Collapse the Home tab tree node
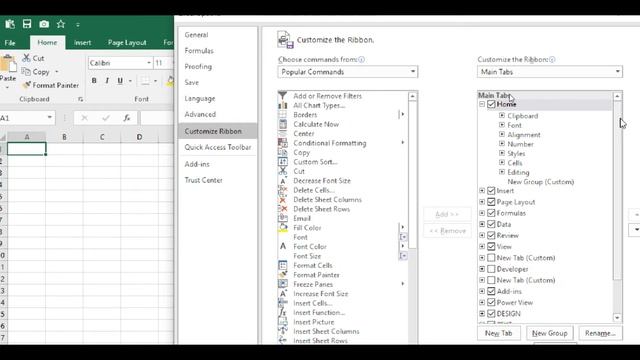The image size is (640, 360). pyautogui.click(x=482, y=104)
